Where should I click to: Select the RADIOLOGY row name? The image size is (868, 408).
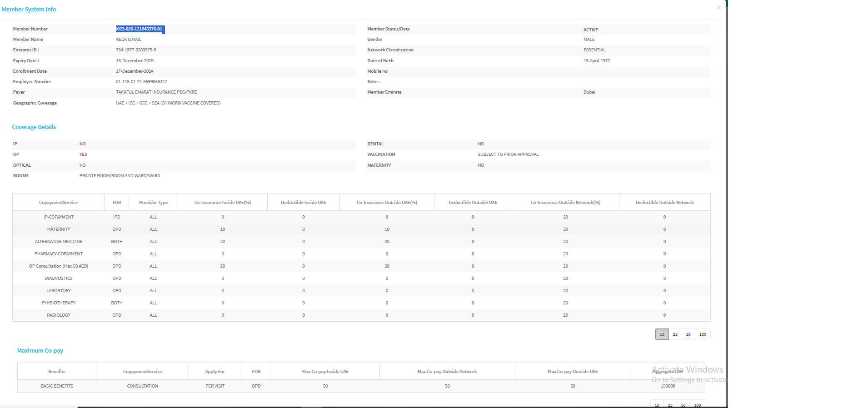pyautogui.click(x=59, y=315)
